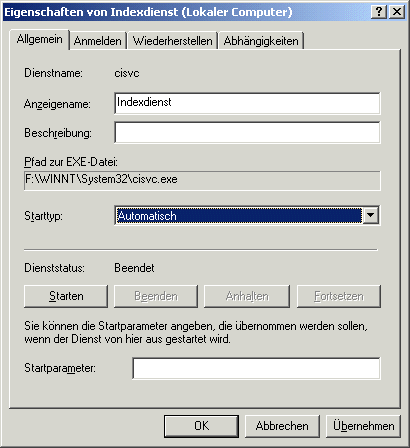
Task: Focus the Startparameter input field
Action: pyautogui.click(x=256, y=368)
